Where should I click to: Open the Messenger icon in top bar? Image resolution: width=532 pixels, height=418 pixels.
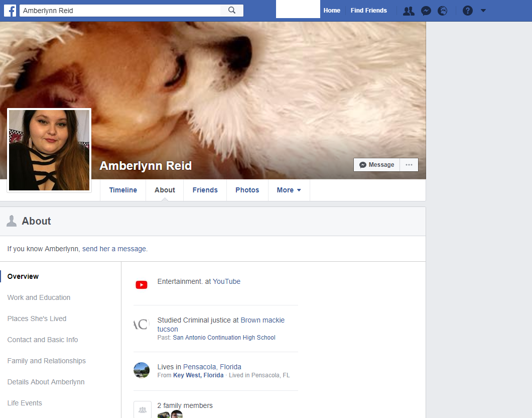click(426, 11)
